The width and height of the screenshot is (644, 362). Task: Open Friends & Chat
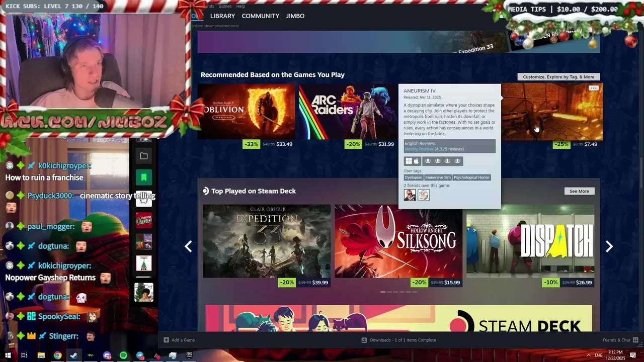tap(616, 340)
